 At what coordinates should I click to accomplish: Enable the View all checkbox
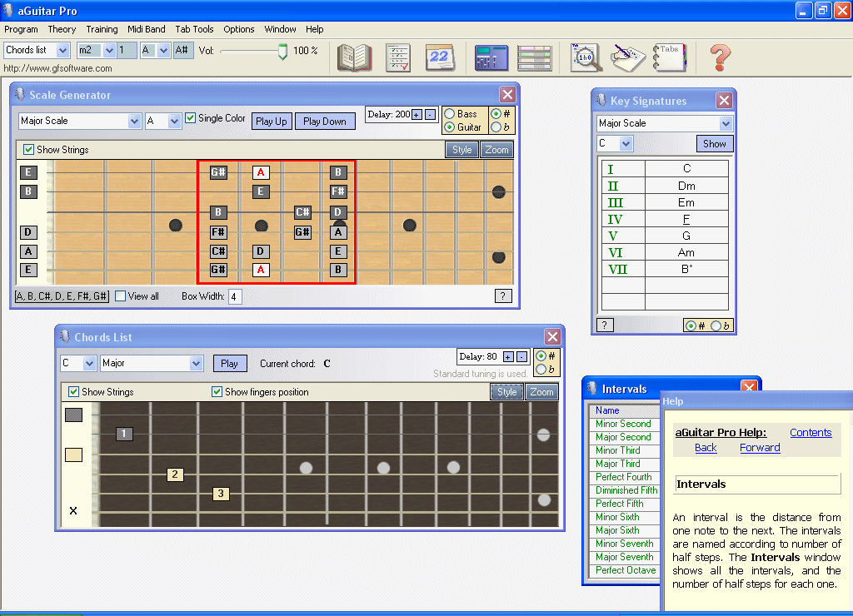[121, 296]
